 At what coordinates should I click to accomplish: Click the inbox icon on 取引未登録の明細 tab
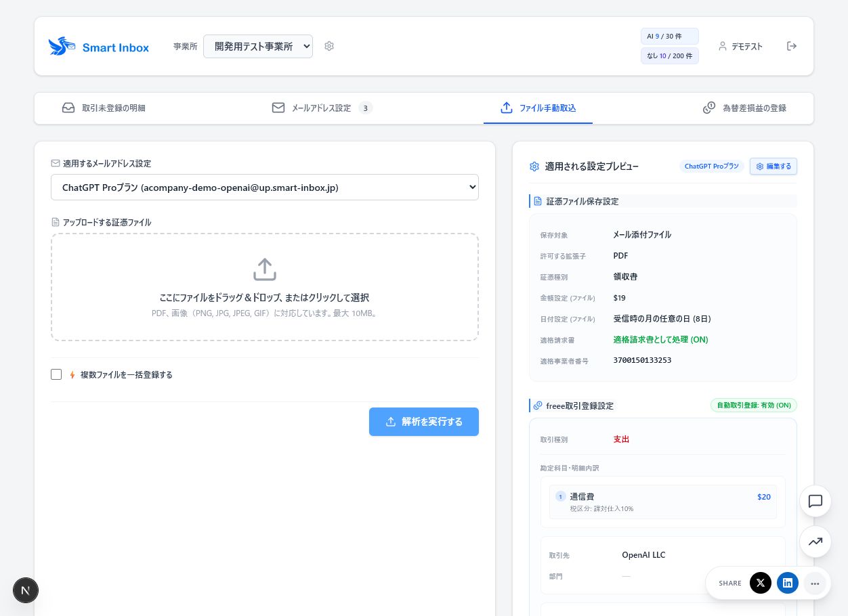[68, 108]
